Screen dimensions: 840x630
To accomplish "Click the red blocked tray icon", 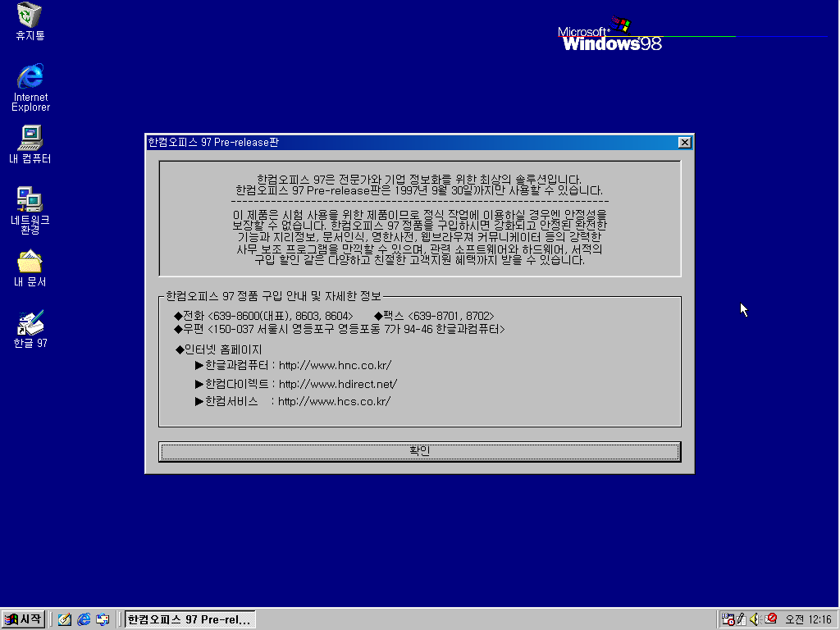I will (x=770, y=619).
